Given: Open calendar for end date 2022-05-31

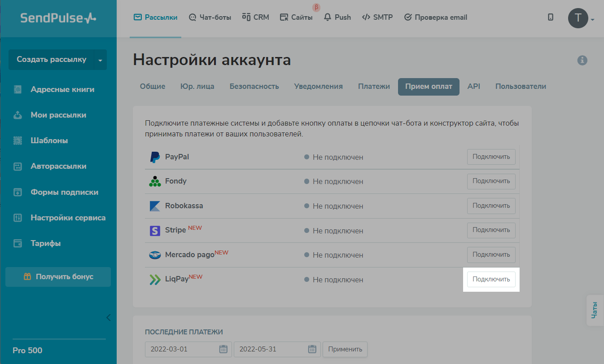Looking at the screenshot, I should point(312,349).
